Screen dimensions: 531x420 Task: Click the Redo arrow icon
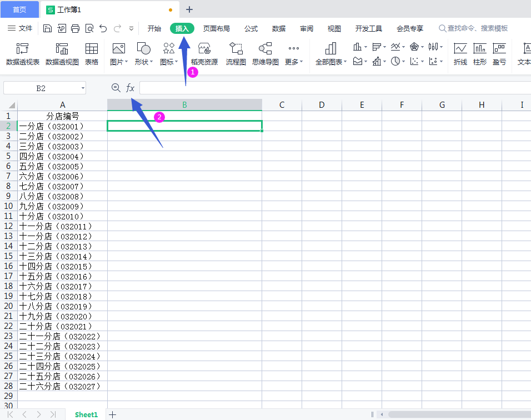point(117,28)
